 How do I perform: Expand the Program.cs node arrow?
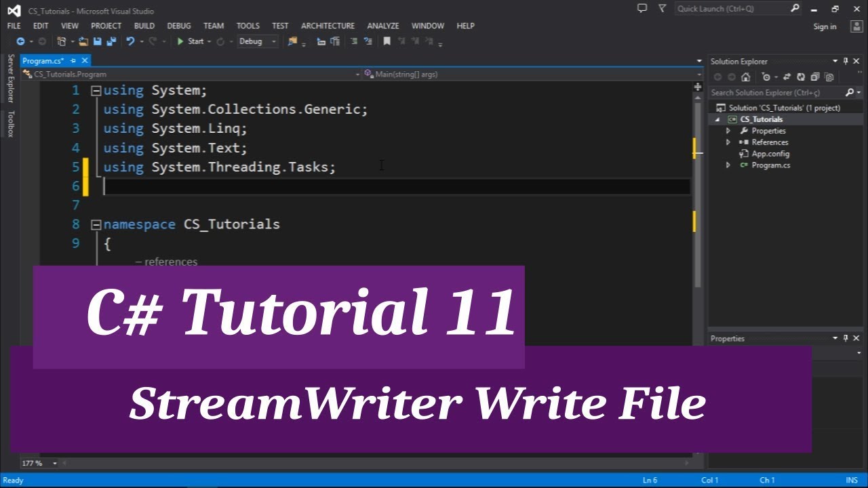(x=728, y=165)
